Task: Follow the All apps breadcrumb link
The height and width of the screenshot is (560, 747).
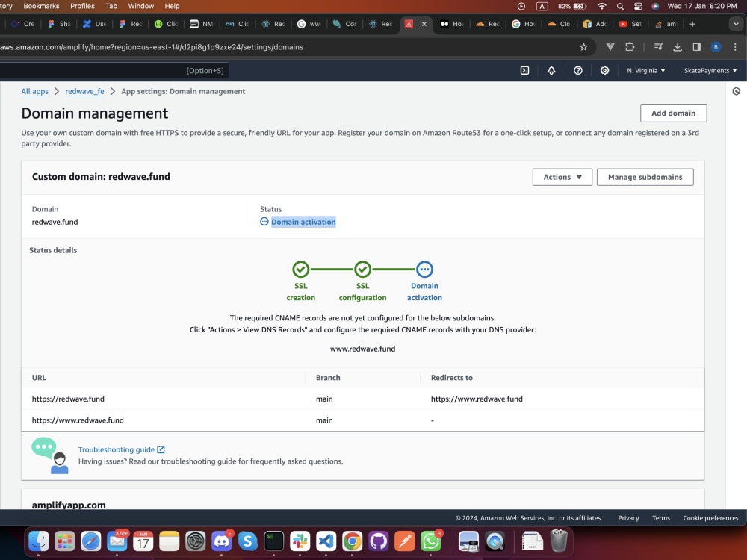Action: [35, 91]
